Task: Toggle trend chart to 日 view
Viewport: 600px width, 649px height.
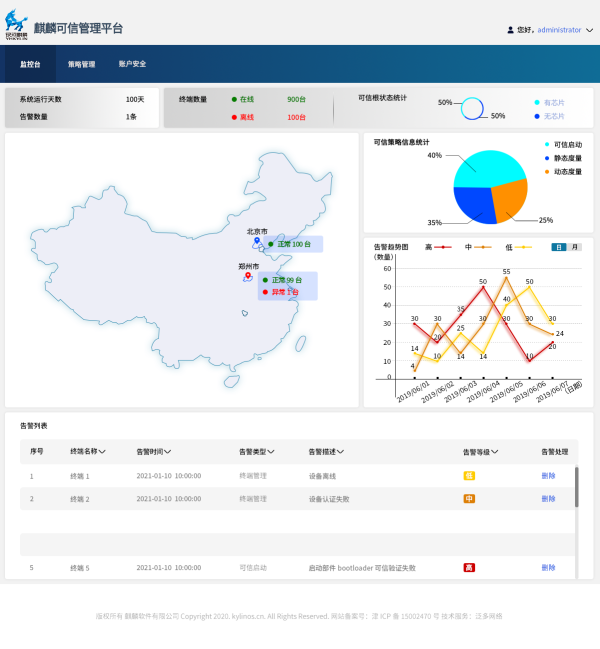Action: pos(559,247)
